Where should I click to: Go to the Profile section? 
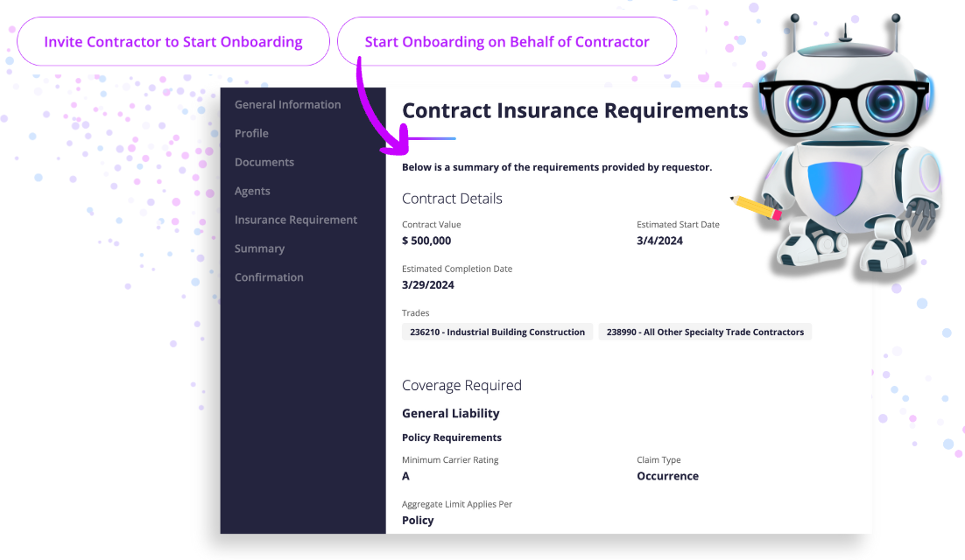[251, 134]
